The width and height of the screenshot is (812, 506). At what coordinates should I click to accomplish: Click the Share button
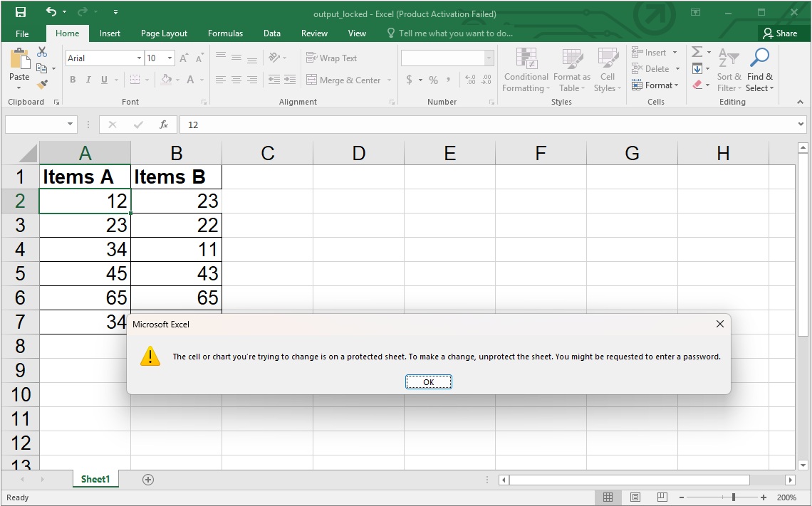781,33
